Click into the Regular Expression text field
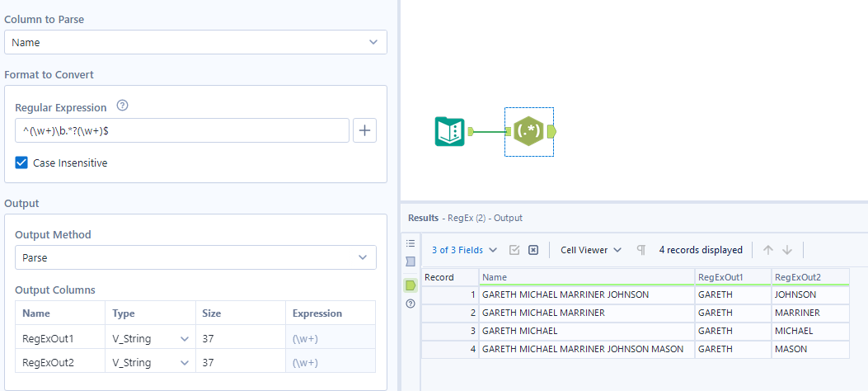This screenshot has height=391, width=868. coord(181,130)
